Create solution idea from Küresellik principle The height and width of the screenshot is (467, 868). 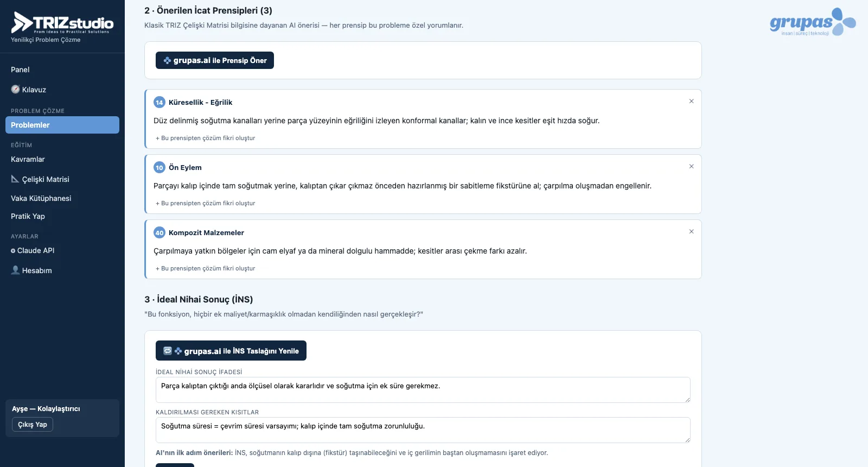tap(206, 138)
